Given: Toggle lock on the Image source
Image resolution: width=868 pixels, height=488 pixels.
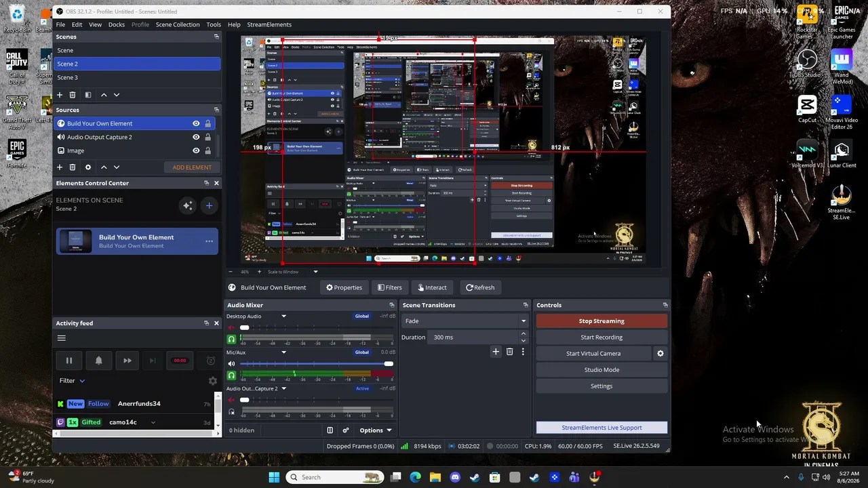Looking at the screenshot, I should pyautogui.click(x=208, y=150).
